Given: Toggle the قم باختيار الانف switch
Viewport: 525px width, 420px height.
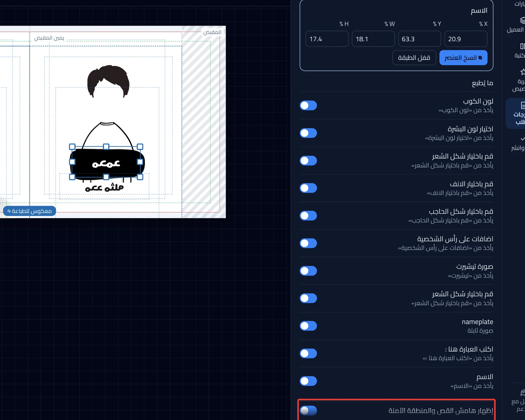Looking at the screenshot, I should pos(308,188).
